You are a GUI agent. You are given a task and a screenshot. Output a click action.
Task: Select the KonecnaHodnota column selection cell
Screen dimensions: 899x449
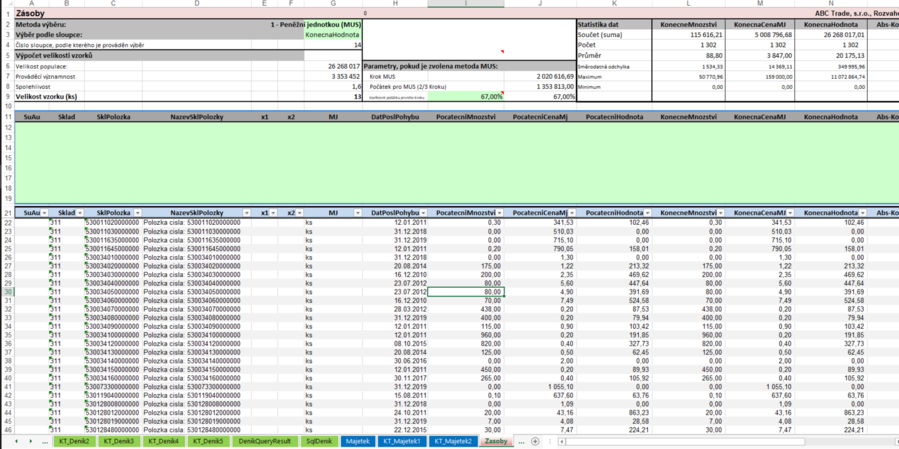332,34
